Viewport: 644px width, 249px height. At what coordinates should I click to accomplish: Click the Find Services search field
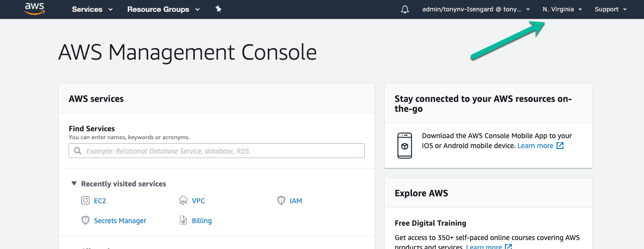217,151
